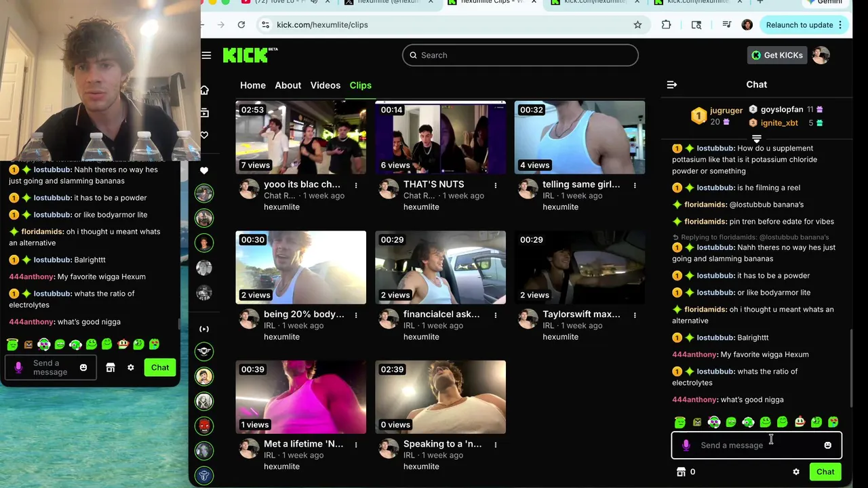Open options menu for 'financialcel ask...' clip
Image resolution: width=868 pixels, height=488 pixels.
(x=496, y=315)
